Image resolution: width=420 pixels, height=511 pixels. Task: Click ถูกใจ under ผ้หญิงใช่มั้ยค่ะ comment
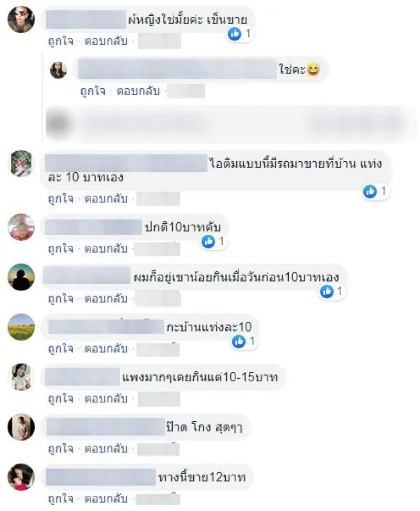[60, 41]
